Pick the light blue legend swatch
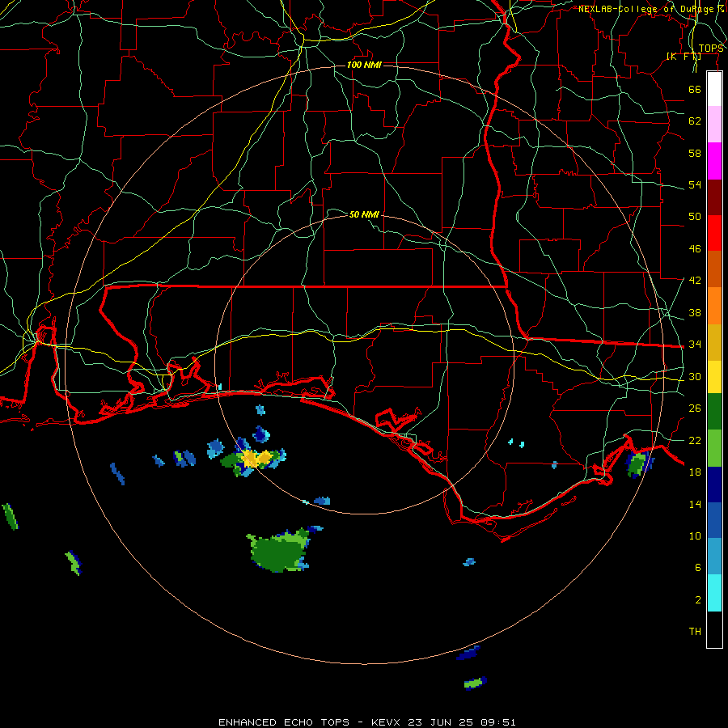Image resolution: width=728 pixels, height=728 pixels. [714, 557]
